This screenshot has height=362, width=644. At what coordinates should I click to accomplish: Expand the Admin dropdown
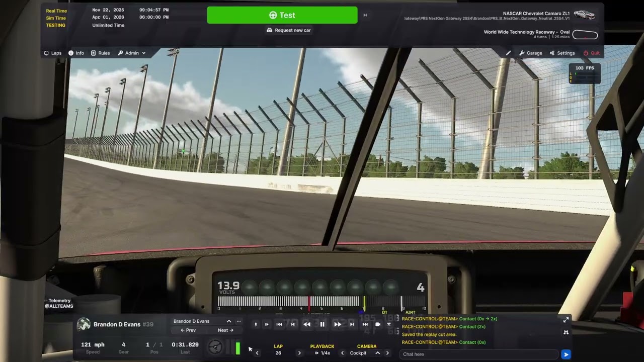[132, 53]
